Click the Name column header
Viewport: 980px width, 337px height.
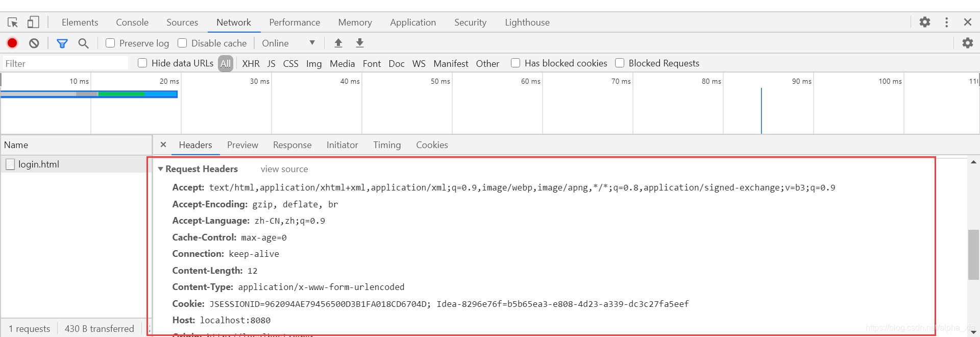[76, 145]
